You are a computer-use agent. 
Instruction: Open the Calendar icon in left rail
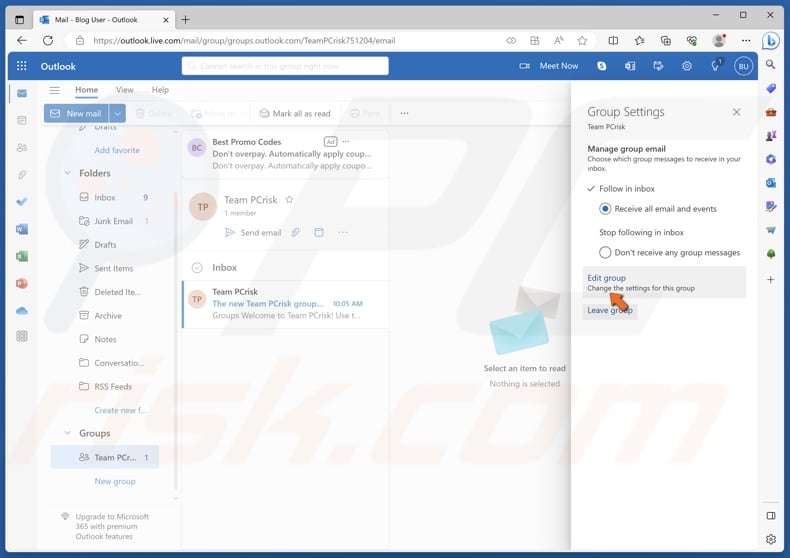pyautogui.click(x=22, y=120)
